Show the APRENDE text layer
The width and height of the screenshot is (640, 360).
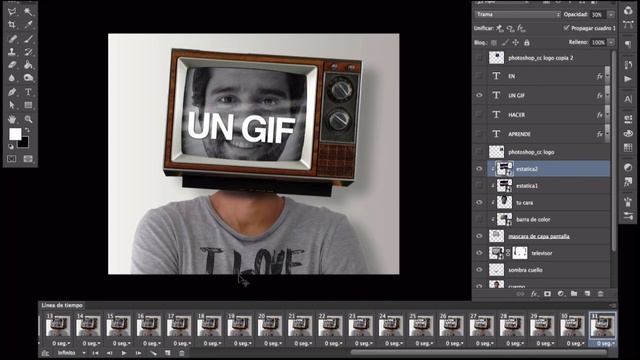[x=479, y=133]
